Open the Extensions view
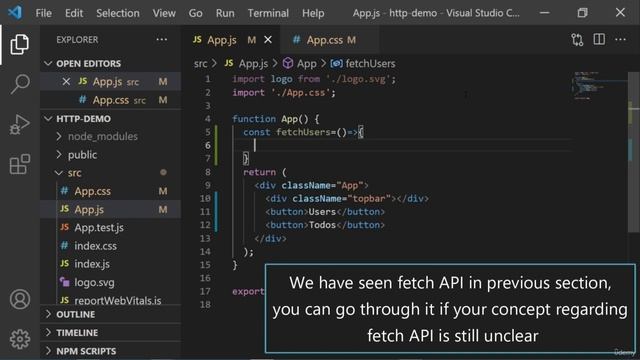This screenshot has width=640, height=360. point(20,164)
